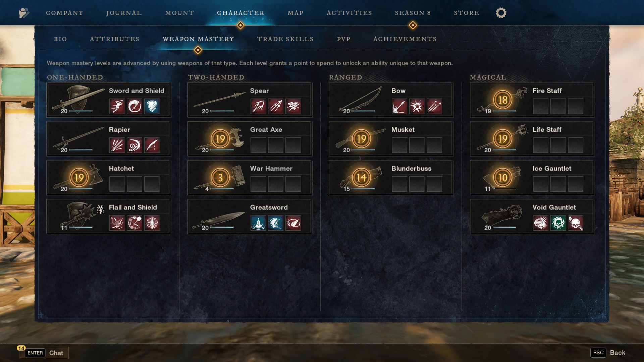Screen dimensions: 644x362
Task: Switch to the Attributes tab
Action: pos(115,39)
